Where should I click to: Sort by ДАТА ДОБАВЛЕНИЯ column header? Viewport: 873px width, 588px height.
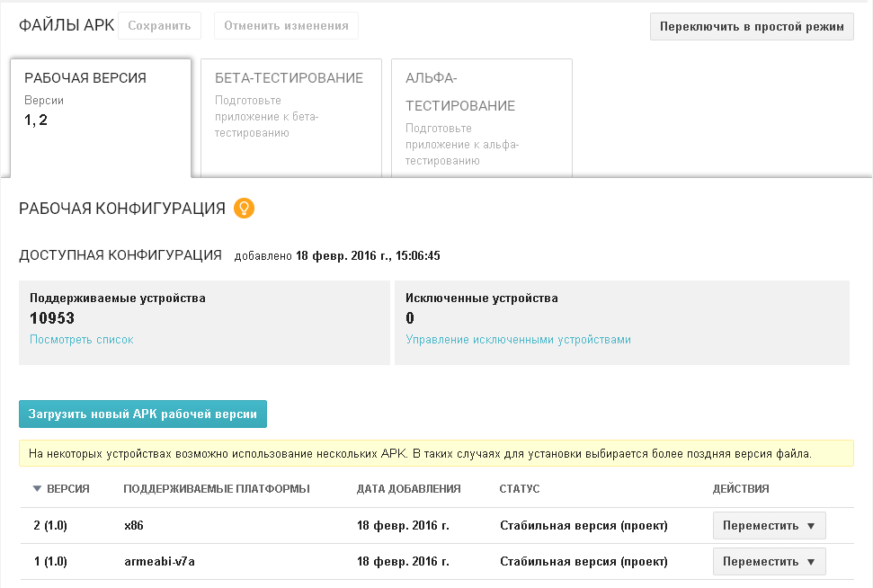pos(409,489)
